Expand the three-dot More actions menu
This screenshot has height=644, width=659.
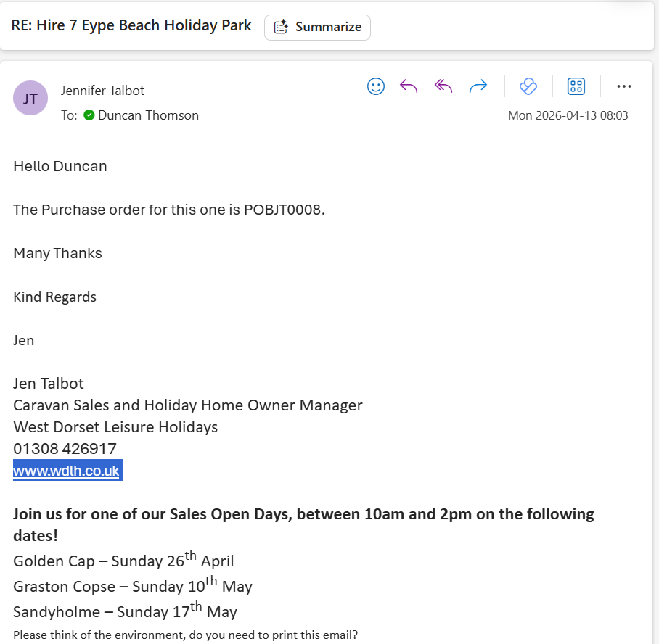pyautogui.click(x=623, y=87)
